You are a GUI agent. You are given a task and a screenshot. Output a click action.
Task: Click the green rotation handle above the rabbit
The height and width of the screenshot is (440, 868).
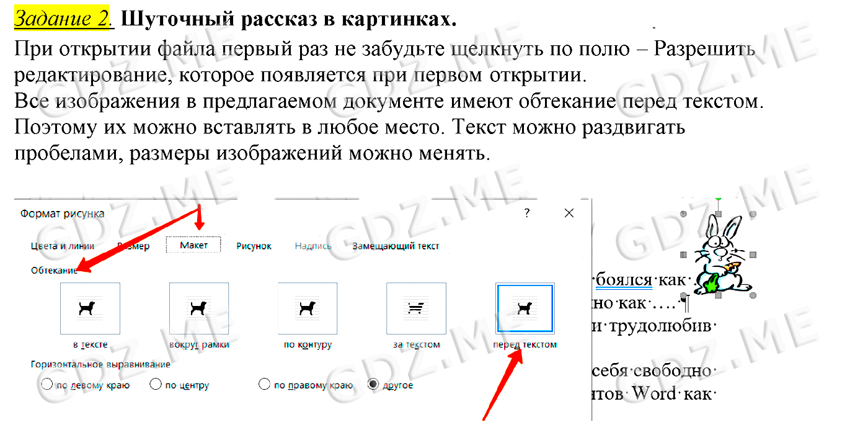coord(719,198)
